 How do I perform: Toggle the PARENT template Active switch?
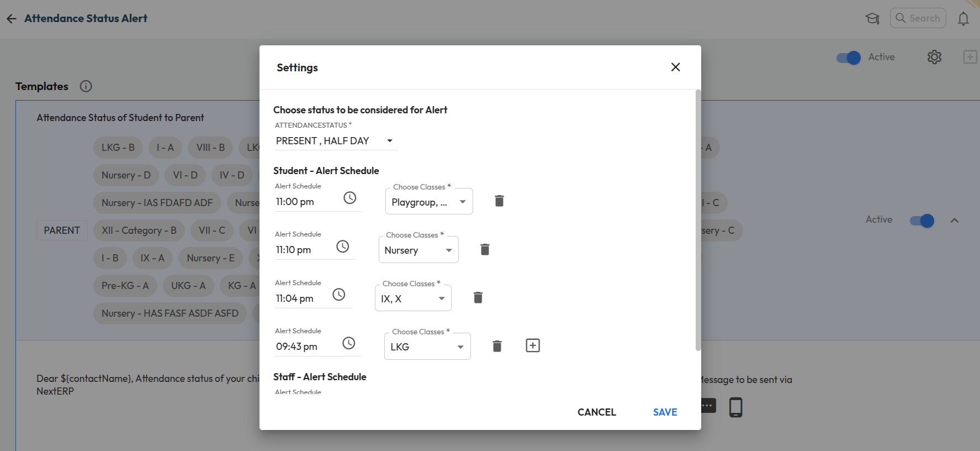921,221
